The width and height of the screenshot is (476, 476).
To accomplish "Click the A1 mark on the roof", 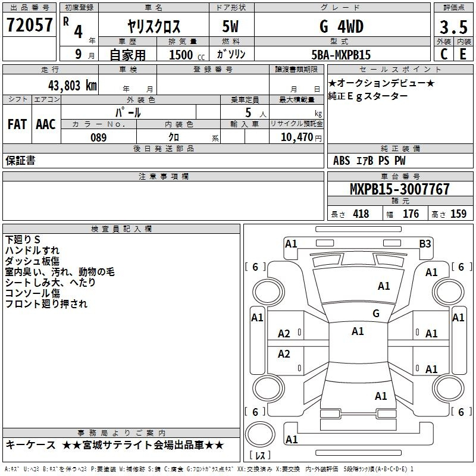I will pyautogui.click(x=358, y=331).
